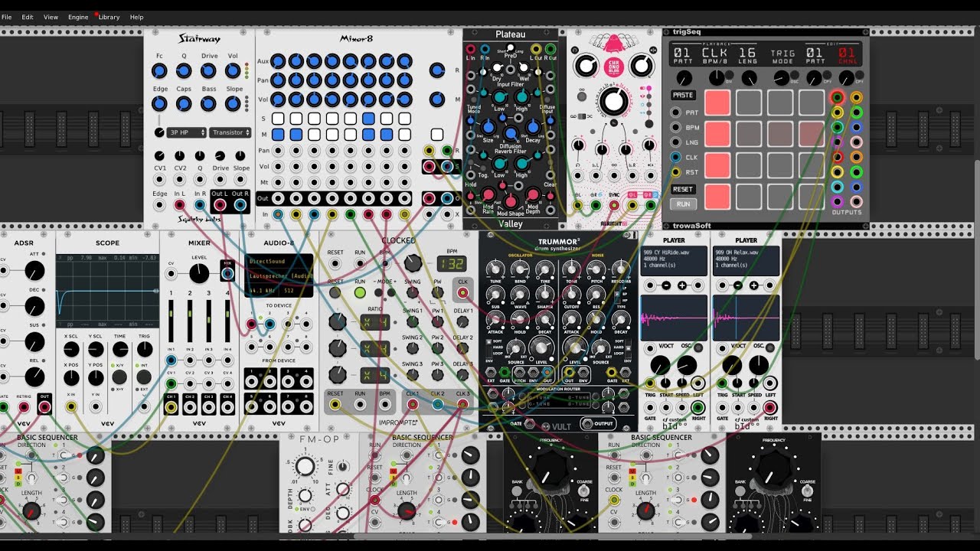Toggle Mixer8 channel 6 solo button
This screenshot has height=551, width=980.
coord(369,119)
